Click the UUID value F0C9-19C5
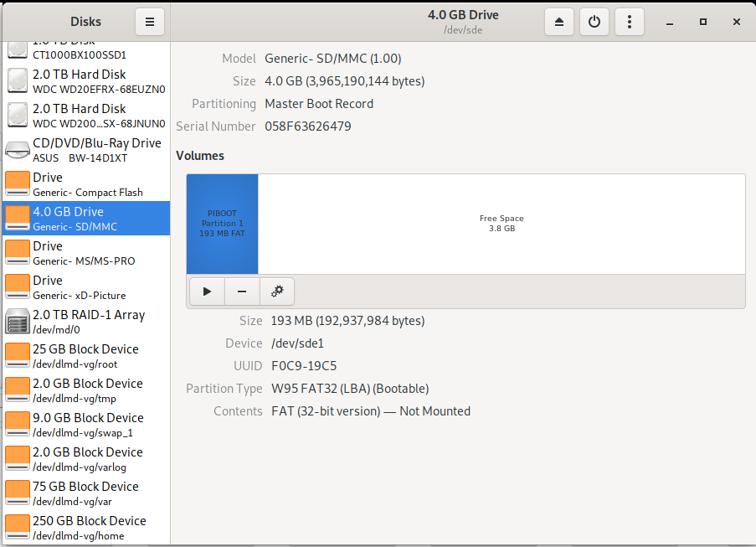The height and width of the screenshot is (547, 756). click(304, 366)
